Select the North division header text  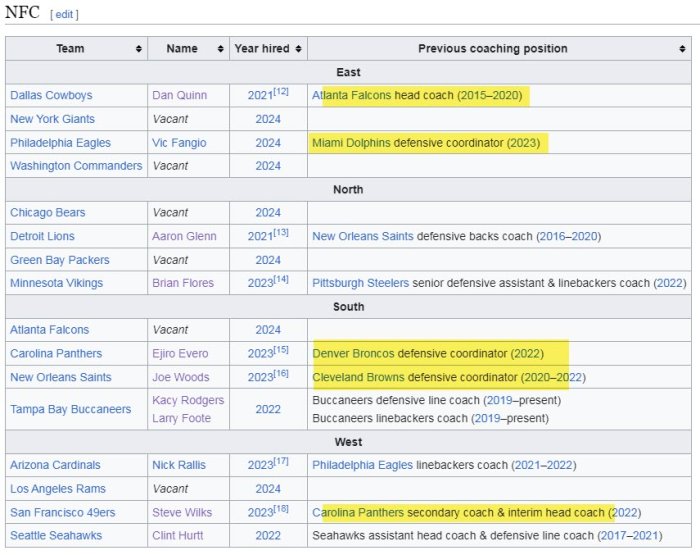click(348, 189)
